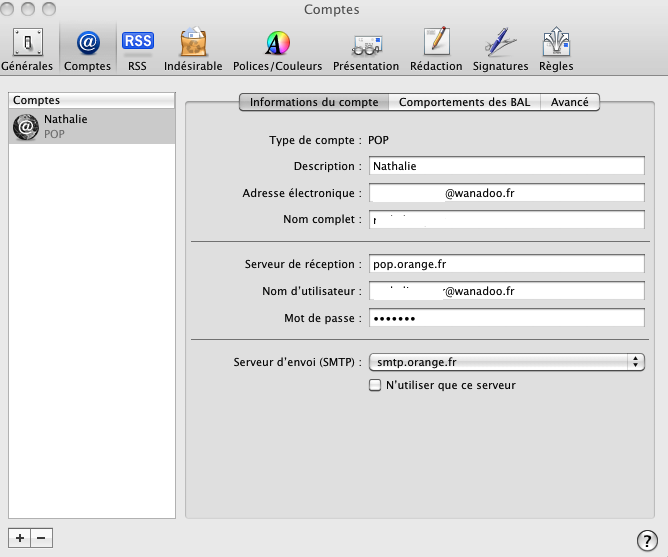This screenshot has height=557, width=668.
Task: Select the Informations du compte tab
Action: click(314, 102)
